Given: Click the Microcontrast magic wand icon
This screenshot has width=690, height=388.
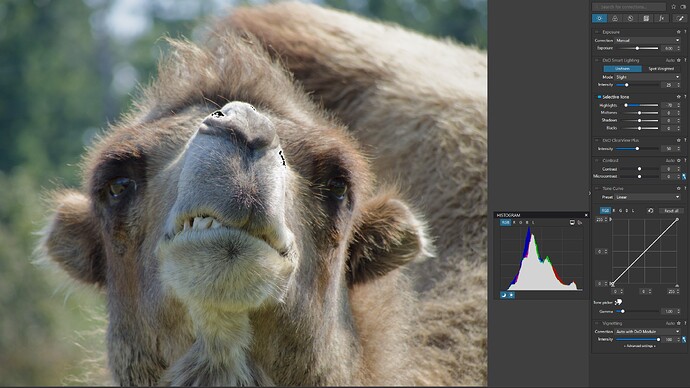Looking at the screenshot, I should (684, 176).
